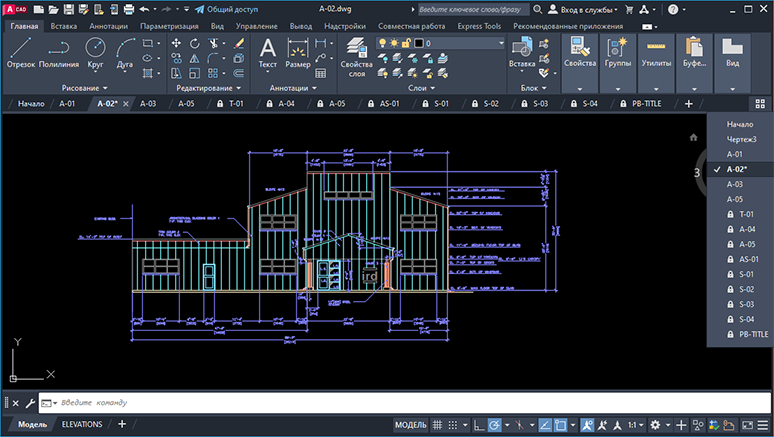Expand the Блок panel
Viewport: 774px width, 437px height.
(x=534, y=88)
